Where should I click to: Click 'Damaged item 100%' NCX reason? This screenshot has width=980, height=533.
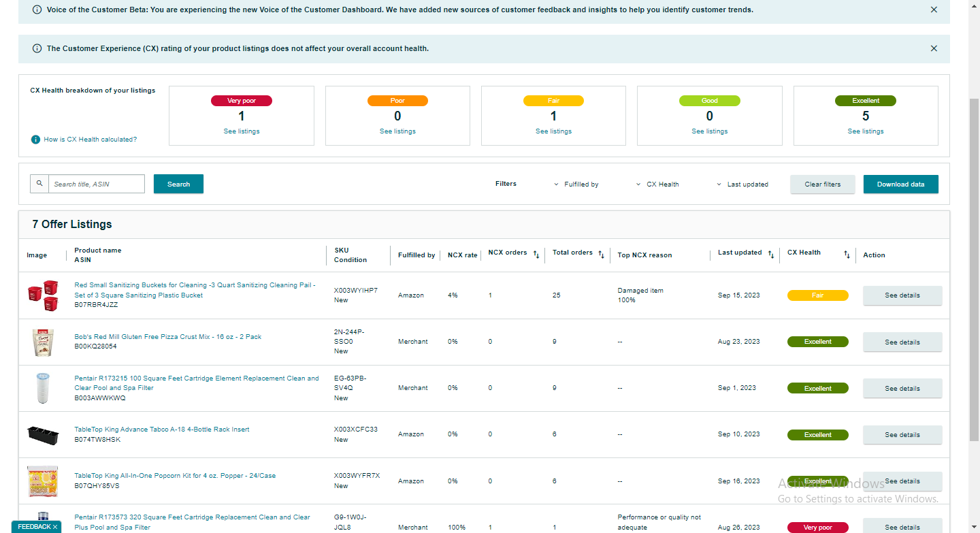tap(640, 295)
